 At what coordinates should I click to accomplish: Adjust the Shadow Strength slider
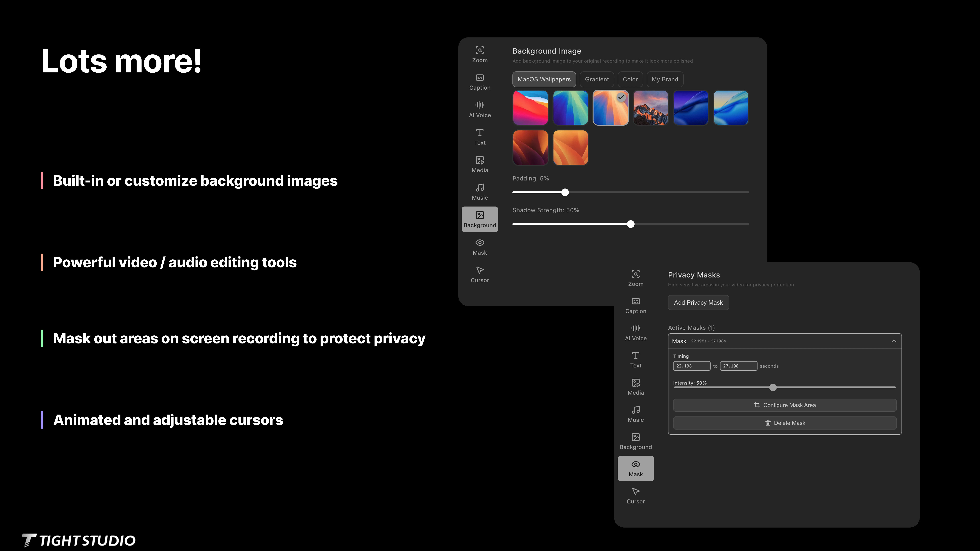coord(630,224)
